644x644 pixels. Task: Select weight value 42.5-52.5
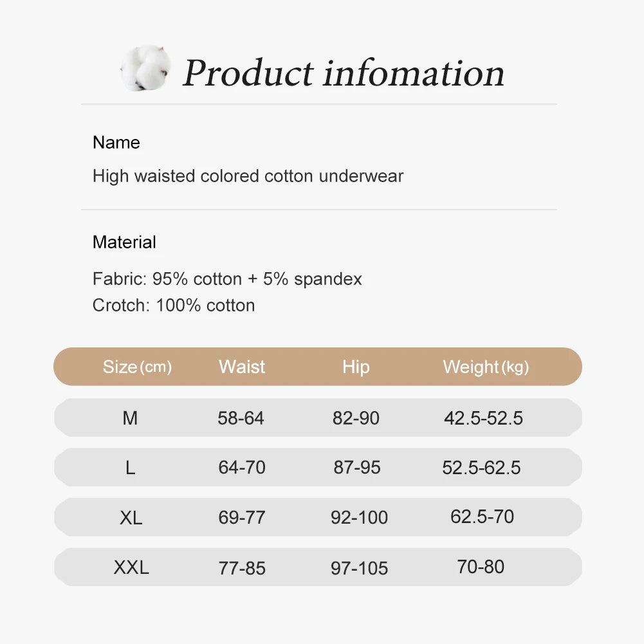(x=483, y=418)
